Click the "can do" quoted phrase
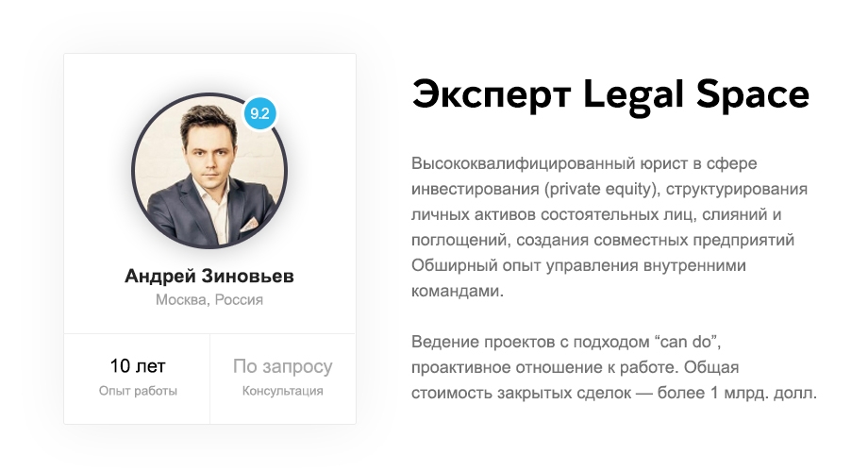868x472 pixels. coord(686,342)
